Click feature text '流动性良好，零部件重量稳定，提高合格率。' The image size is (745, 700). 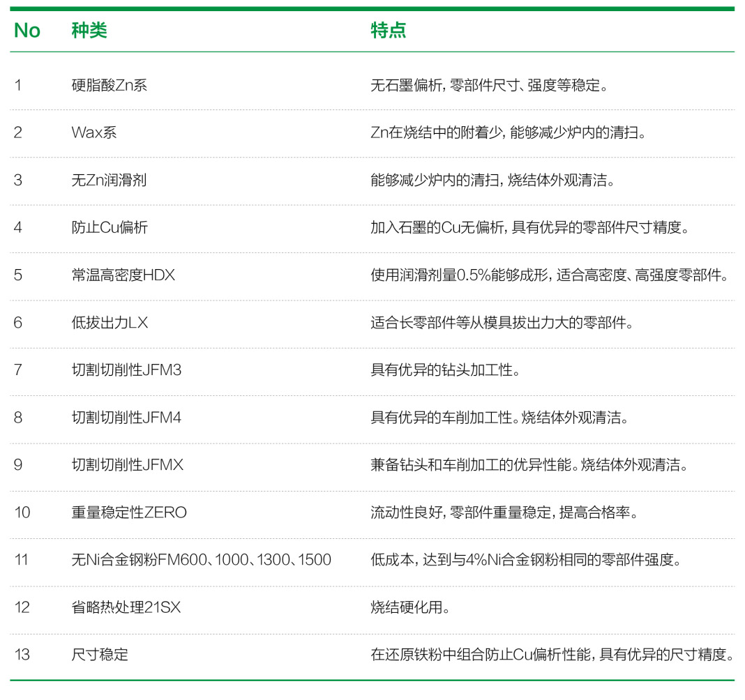[504, 512]
